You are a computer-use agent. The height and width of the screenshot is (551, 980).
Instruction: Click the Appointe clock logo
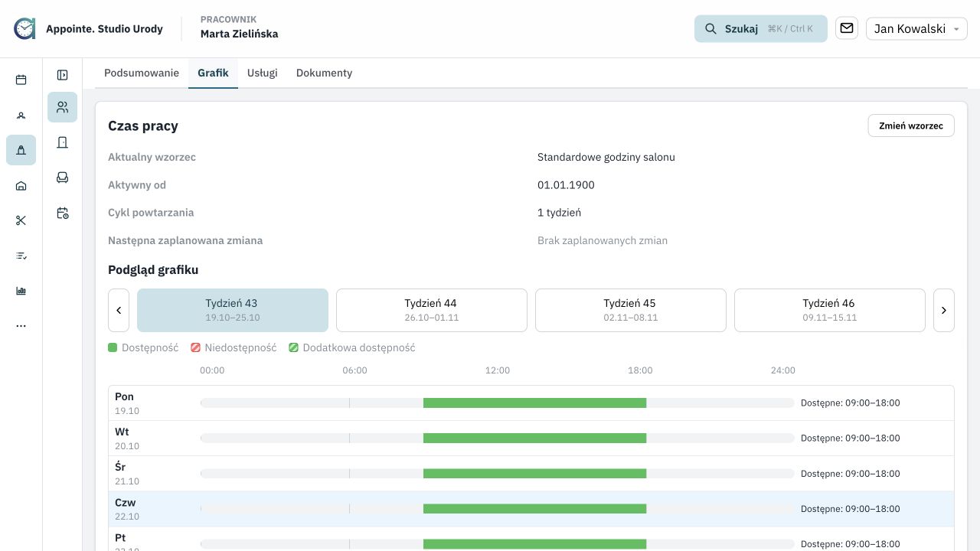(24, 29)
